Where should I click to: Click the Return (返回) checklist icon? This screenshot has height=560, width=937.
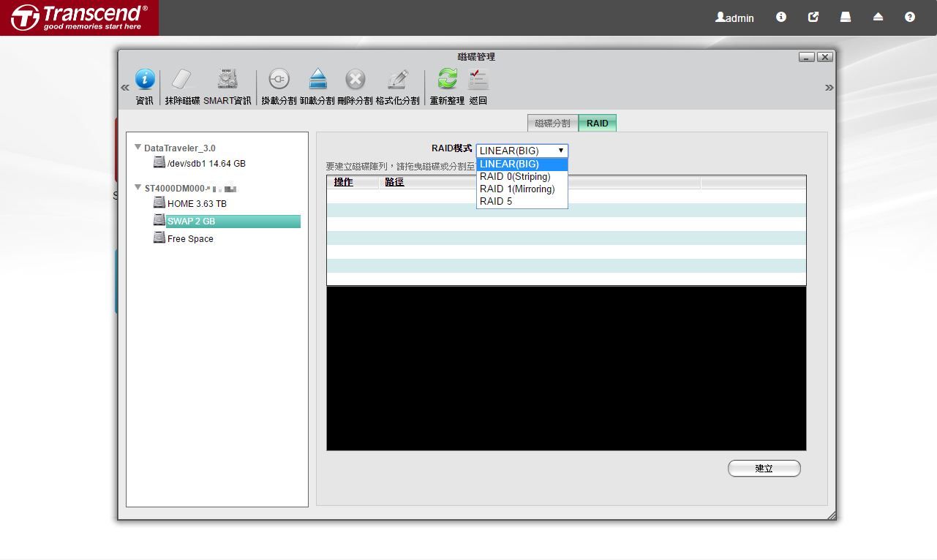click(478, 80)
